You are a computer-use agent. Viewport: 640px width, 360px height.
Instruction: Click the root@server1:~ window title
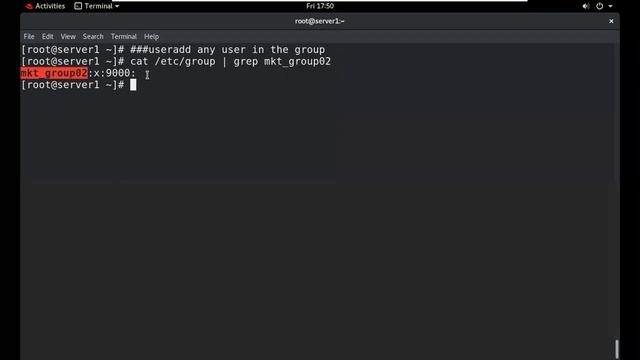click(x=320, y=21)
